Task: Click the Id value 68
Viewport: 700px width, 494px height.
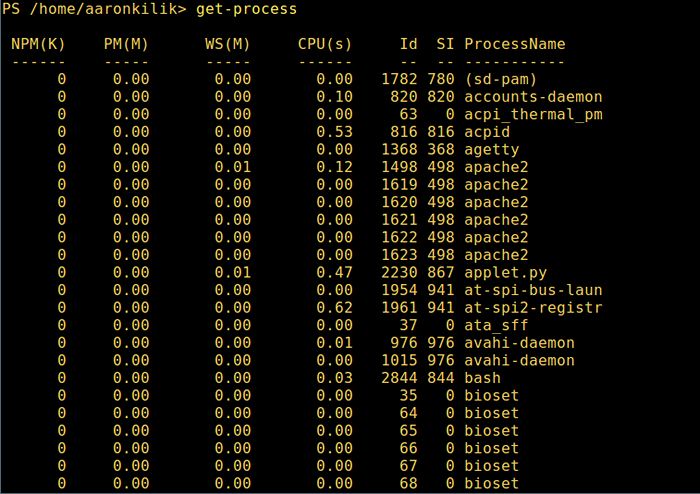Action: coord(408,484)
